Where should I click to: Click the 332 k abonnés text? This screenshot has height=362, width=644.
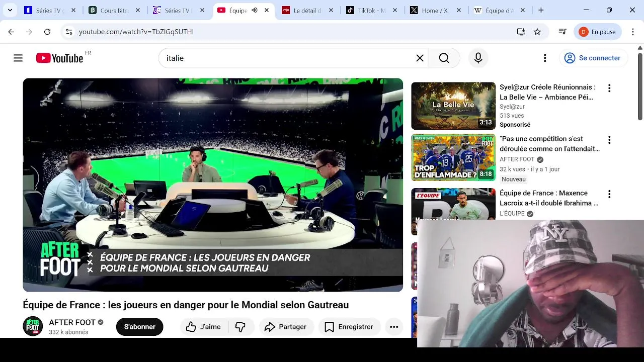click(68, 332)
